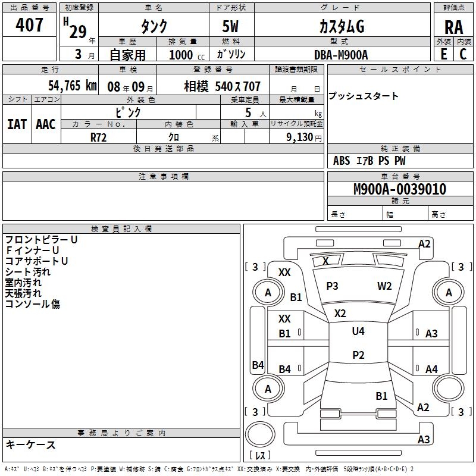Click the rear-left tire circle marked A

(268, 389)
